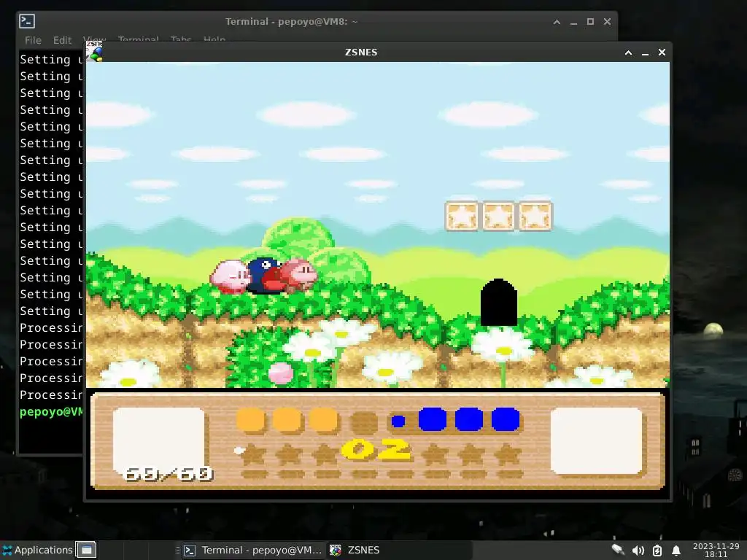The height and width of the screenshot is (560, 747).
Task: Click the first orange health pip
Action: tap(251, 420)
